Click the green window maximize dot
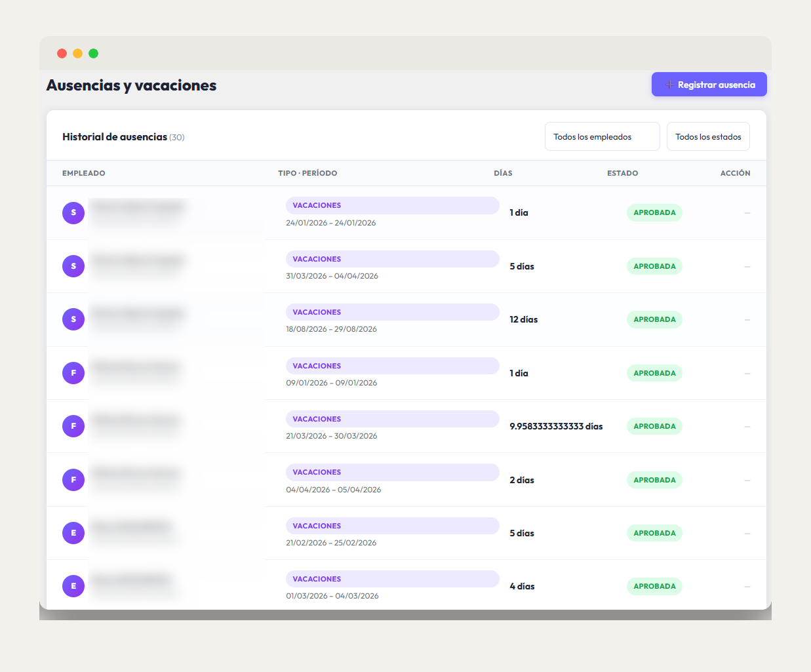Screen dimensions: 811x672 click(94, 53)
